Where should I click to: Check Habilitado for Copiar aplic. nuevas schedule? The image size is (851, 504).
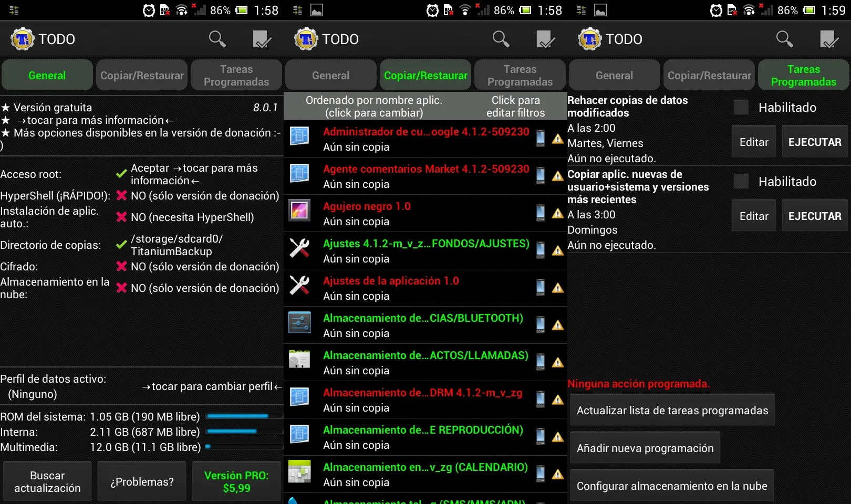[x=741, y=182]
